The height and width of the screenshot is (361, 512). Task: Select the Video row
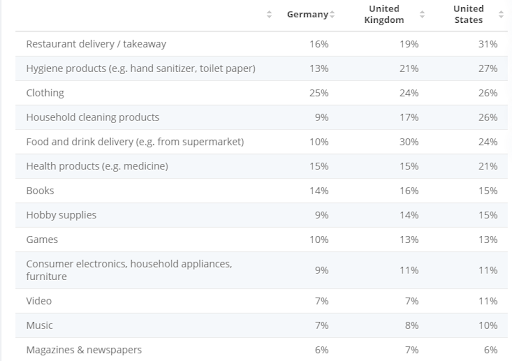point(261,301)
